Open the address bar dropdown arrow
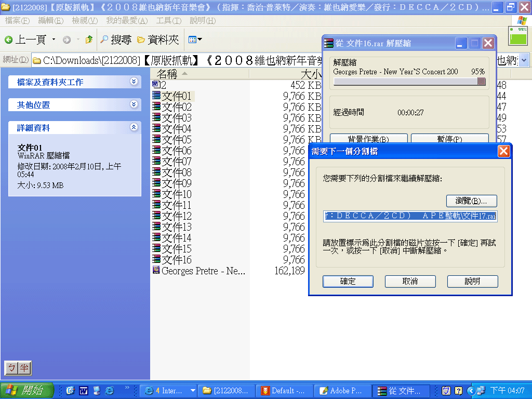 524,60
